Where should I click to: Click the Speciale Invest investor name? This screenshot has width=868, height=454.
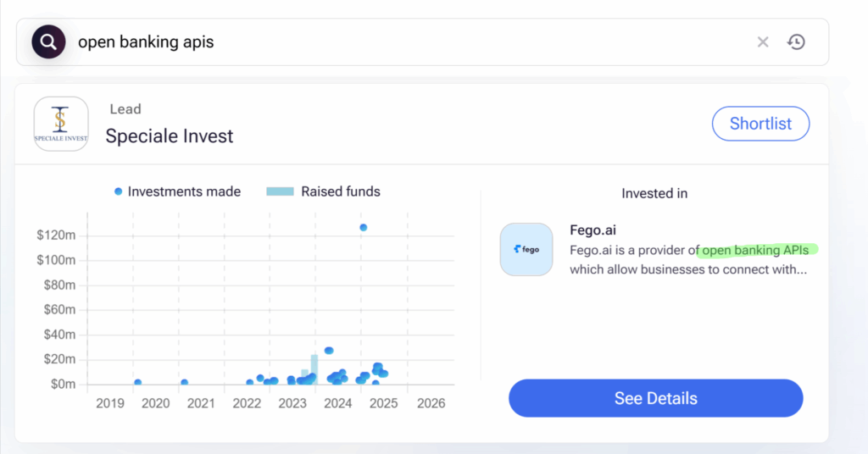[170, 136]
